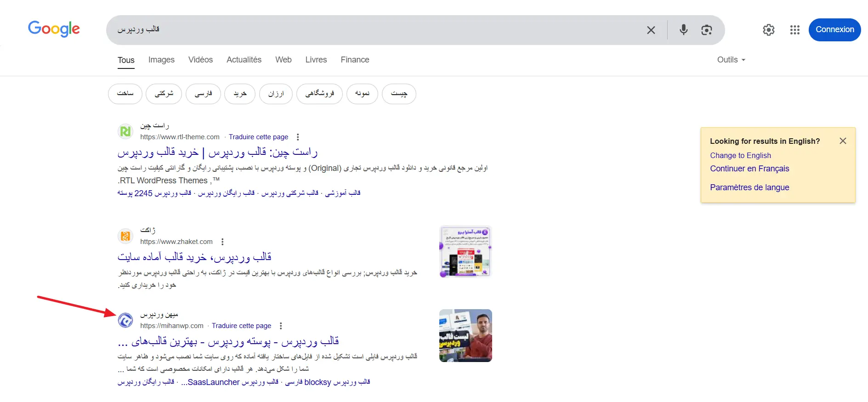Image resolution: width=868 pixels, height=402 pixels.
Task: Switch to the Finance tab
Action: tap(355, 60)
